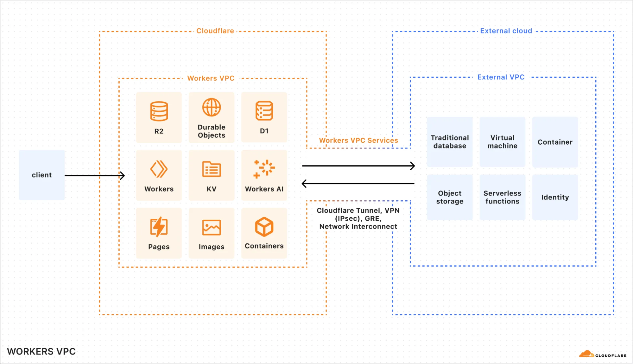The width and height of the screenshot is (633, 364).
Task: Toggle the Virtual machine block
Action: click(x=502, y=142)
